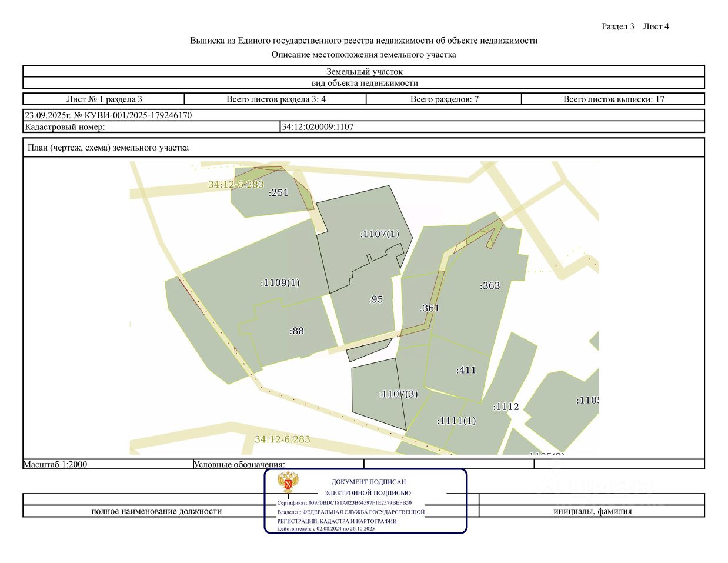Screen dimensions: 728x563
Task: Click the document title 'Выписка из Единого государственного реестра'
Action: (363, 41)
